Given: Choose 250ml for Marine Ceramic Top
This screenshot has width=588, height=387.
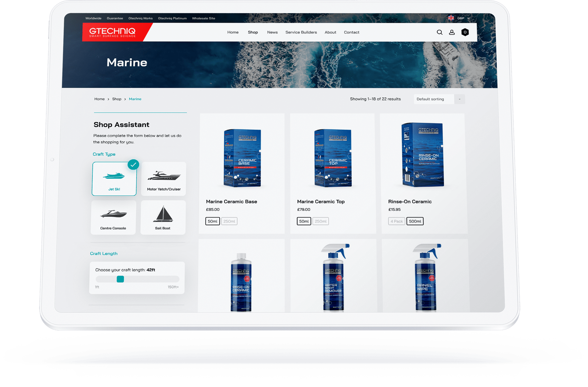Looking at the screenshot, I should pyautogui.click(x=321, y=221).
